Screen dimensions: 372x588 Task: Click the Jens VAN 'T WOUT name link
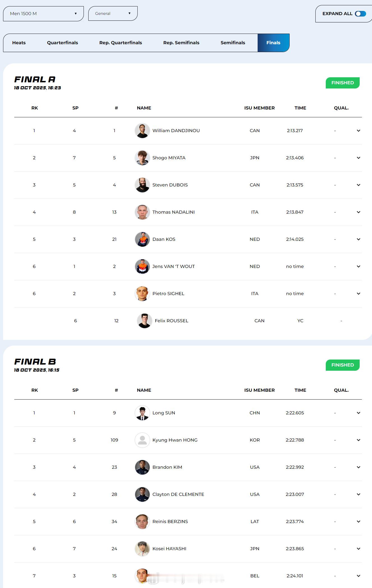point(174,267)
